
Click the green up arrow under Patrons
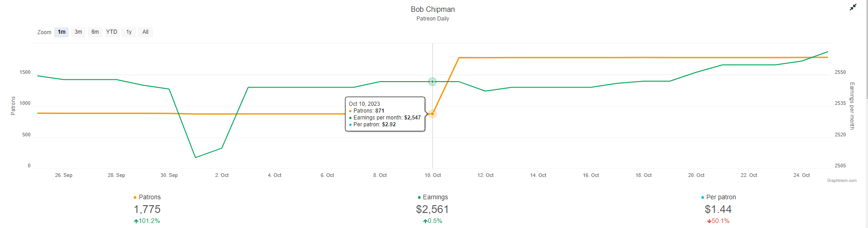coord(136,221)
